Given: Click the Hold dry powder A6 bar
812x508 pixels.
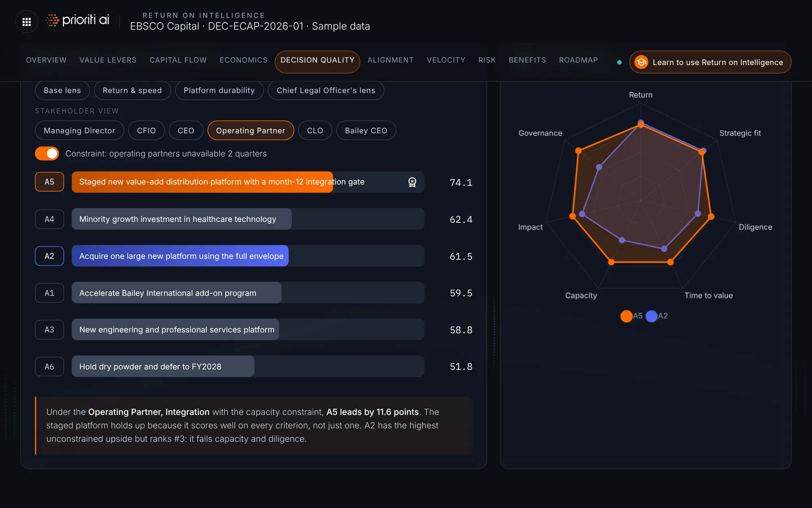Looking at the screenshot, I should 248,367.
